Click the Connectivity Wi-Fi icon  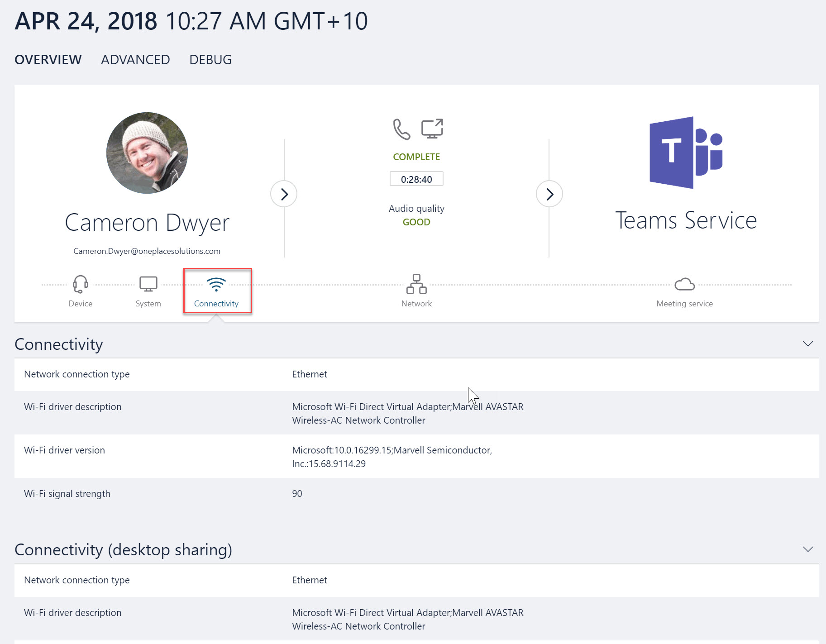(217, 285)
